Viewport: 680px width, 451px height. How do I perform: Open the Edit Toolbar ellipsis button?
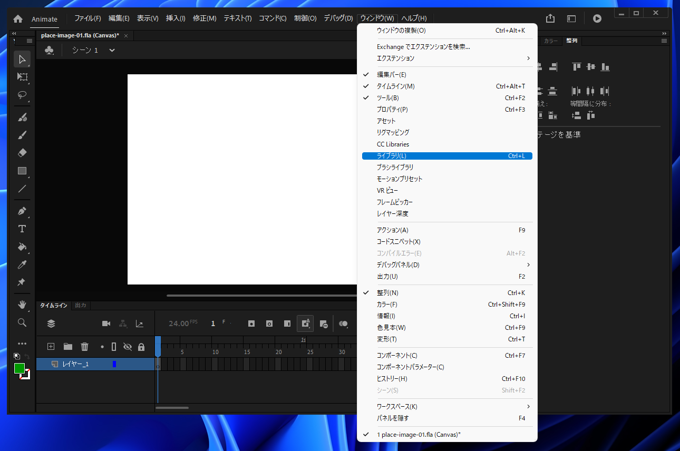[x=22, y=343]
